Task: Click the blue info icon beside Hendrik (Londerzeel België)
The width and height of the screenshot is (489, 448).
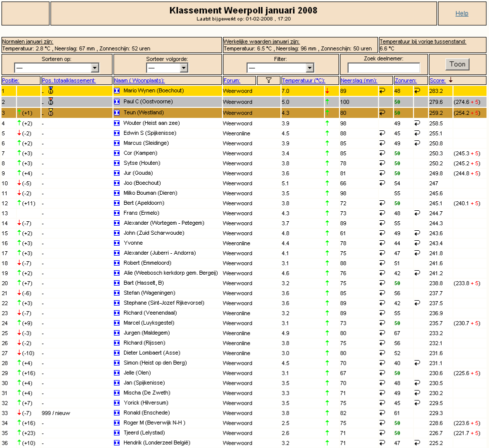Action: tap(116, 443)
